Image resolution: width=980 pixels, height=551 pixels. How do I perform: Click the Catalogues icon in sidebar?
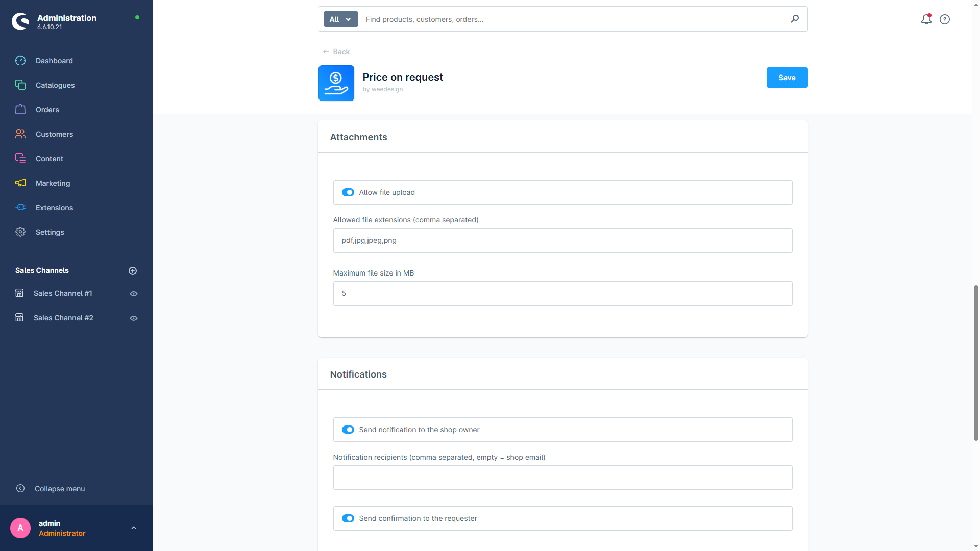point(20,85)
